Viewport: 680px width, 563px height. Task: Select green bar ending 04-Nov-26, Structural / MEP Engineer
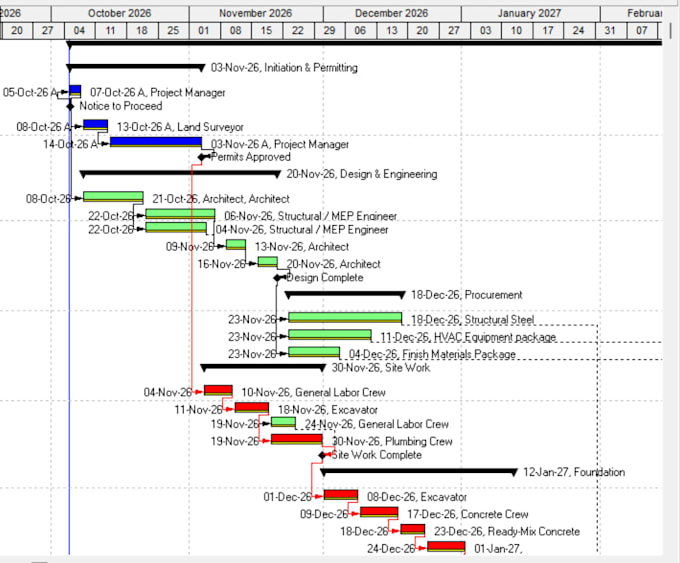click(x=176, y=227)
